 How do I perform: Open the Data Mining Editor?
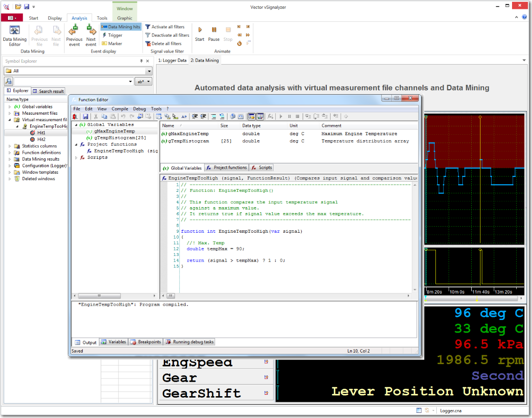(14, 36)
